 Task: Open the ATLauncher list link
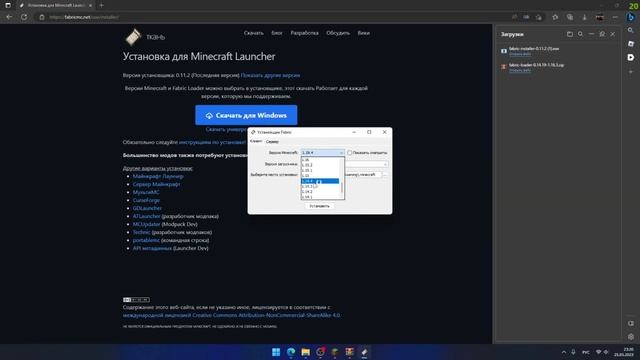146,216
